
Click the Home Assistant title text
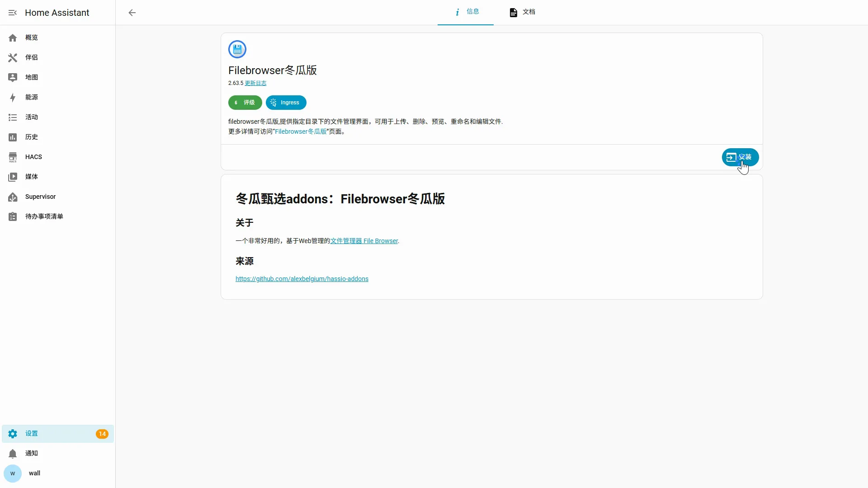pyautogui.click(x=57, y=13)
